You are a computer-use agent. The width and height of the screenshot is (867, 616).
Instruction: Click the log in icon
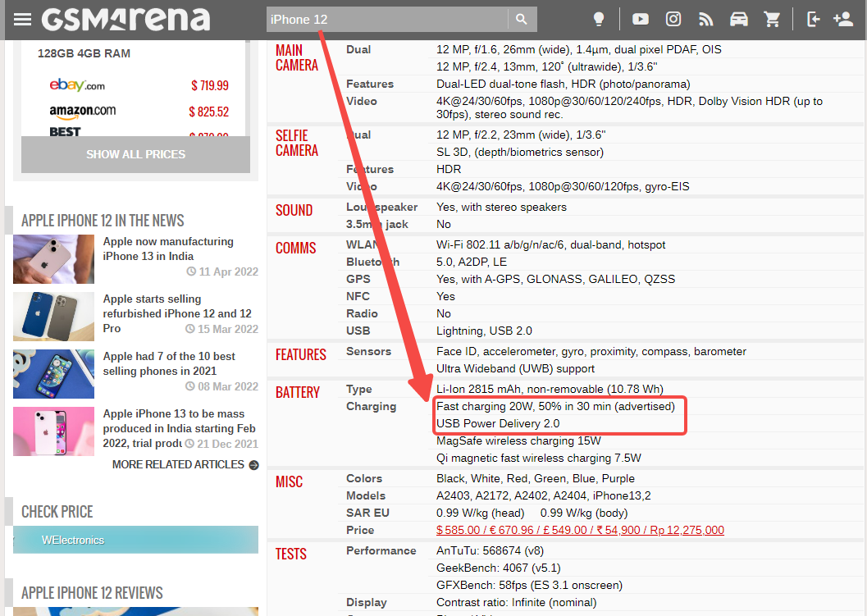pyautogui.click(x=813, y=19)
